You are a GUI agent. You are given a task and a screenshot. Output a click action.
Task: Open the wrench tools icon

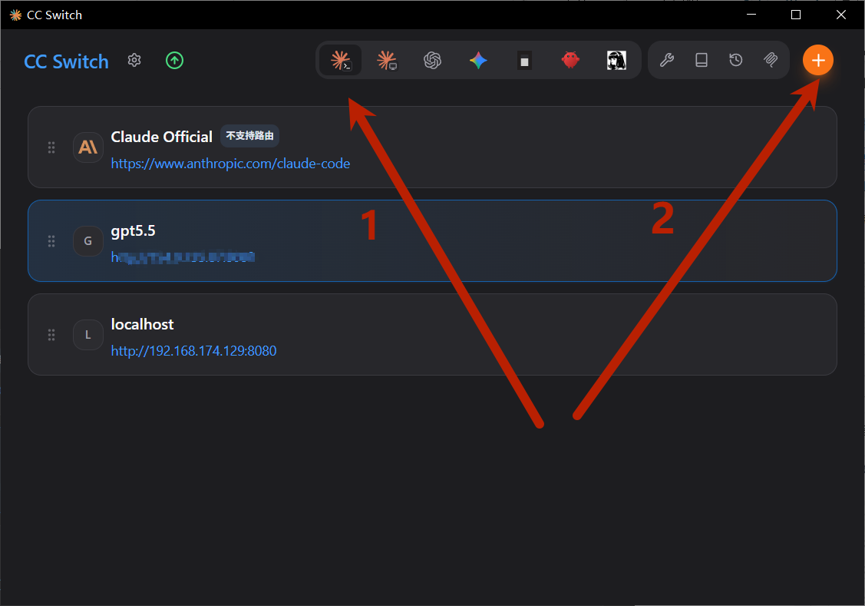coord(667,60)
